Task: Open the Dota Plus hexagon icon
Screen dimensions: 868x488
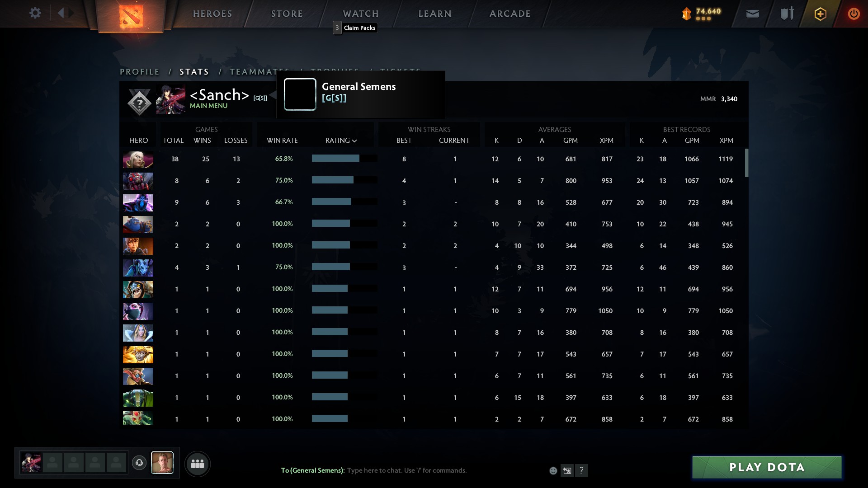Action: pyautogui.click(x=820, y=14)
